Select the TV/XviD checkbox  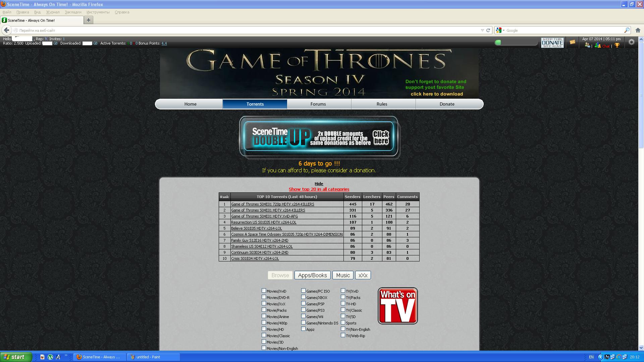click(343, 291)
